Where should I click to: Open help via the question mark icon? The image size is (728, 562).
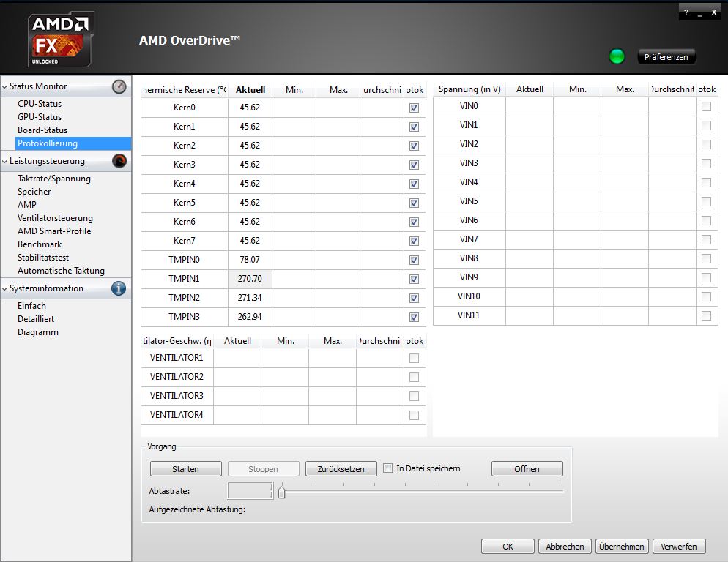click(686, 12)
